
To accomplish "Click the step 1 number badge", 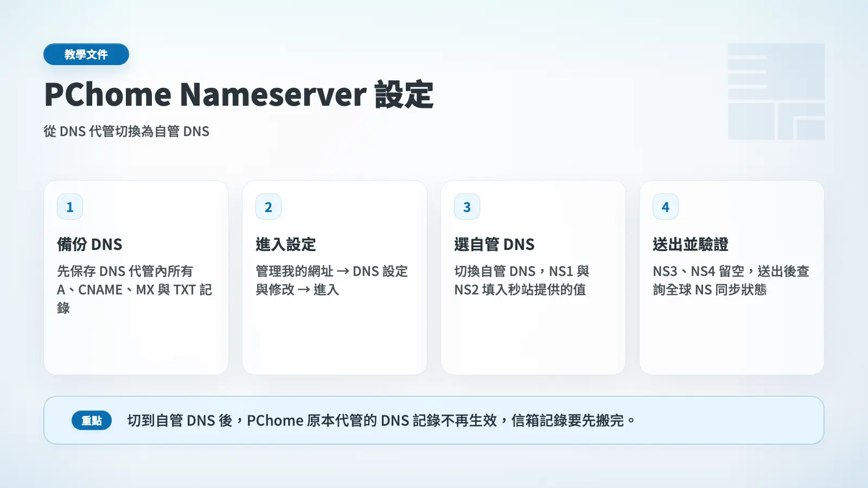I will (x=70, y=207).
